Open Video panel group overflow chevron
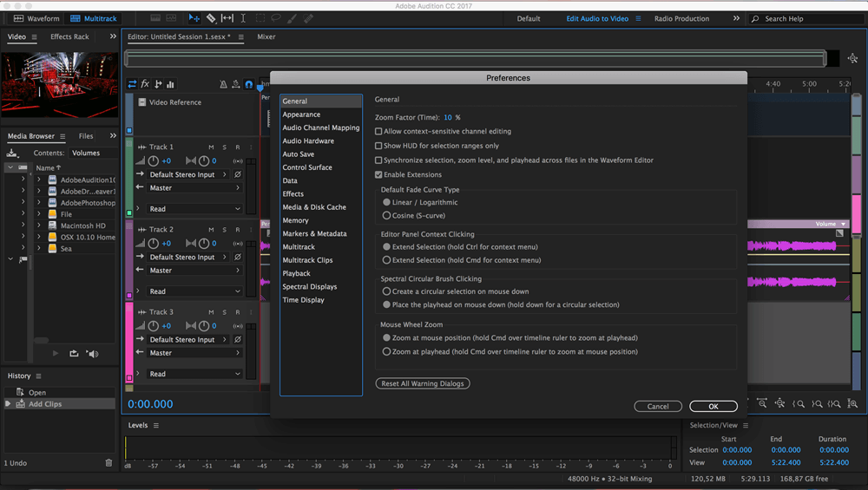 tap(113, 36)
